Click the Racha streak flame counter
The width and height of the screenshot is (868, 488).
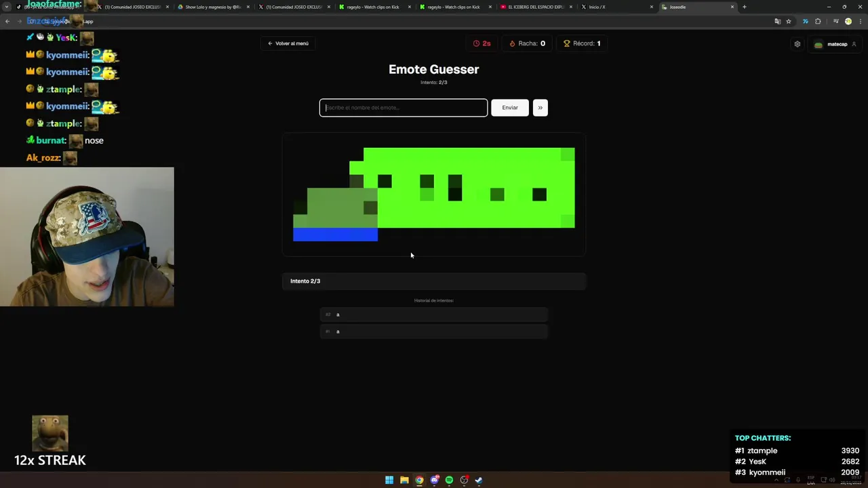[527, 43]
